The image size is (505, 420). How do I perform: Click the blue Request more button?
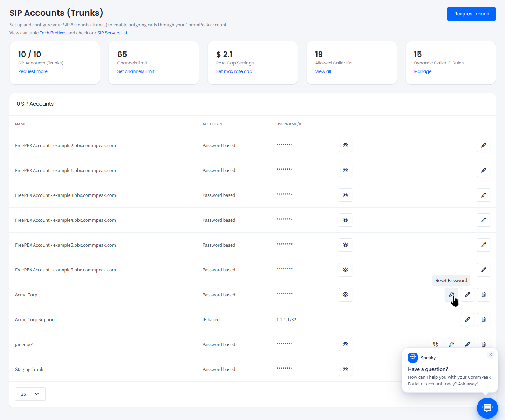pos(471,14)
